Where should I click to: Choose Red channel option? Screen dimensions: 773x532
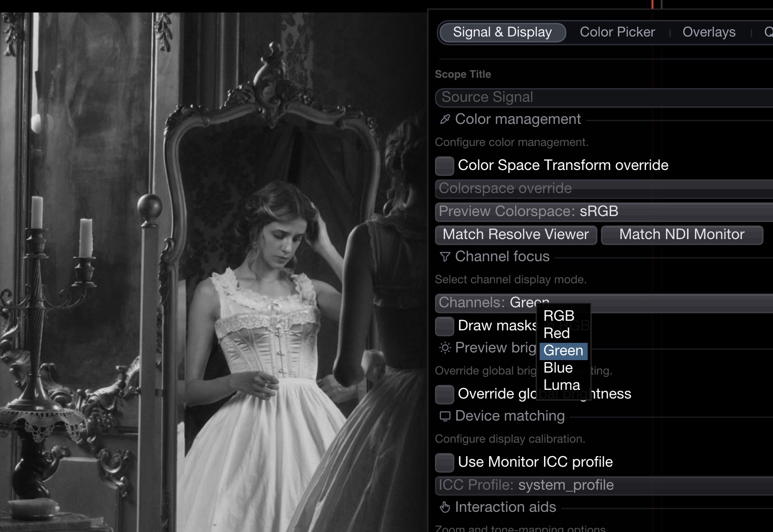coord(556,333)
